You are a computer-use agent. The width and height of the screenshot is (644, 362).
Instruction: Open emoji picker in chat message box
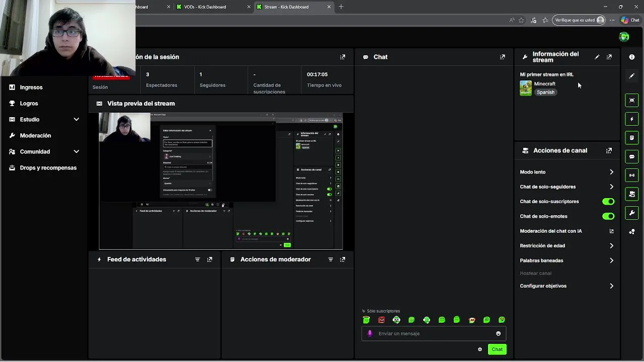pos(499,333)
